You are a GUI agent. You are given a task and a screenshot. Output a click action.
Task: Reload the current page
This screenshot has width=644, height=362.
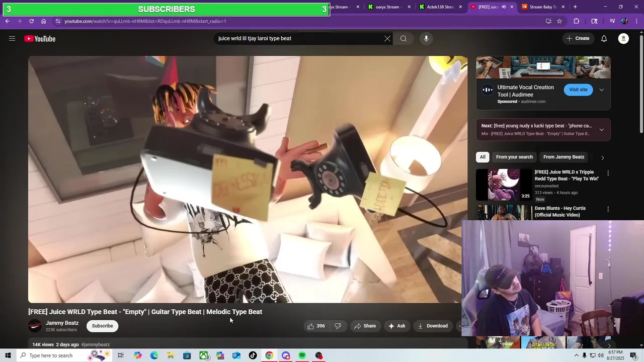(x=31, y=21)
